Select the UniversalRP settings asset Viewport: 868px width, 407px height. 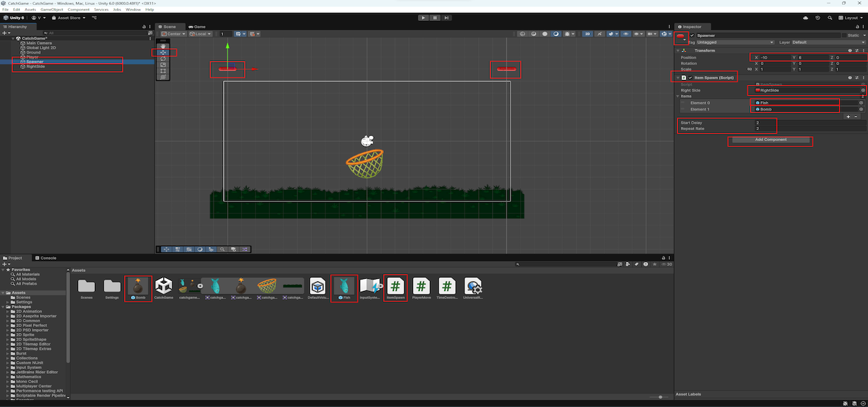click(x=473, y=289)
